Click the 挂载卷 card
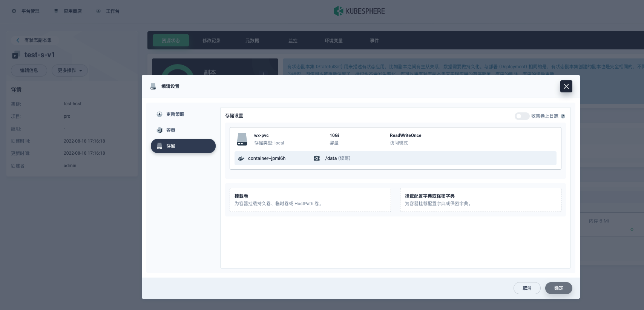 click(310, 200)
